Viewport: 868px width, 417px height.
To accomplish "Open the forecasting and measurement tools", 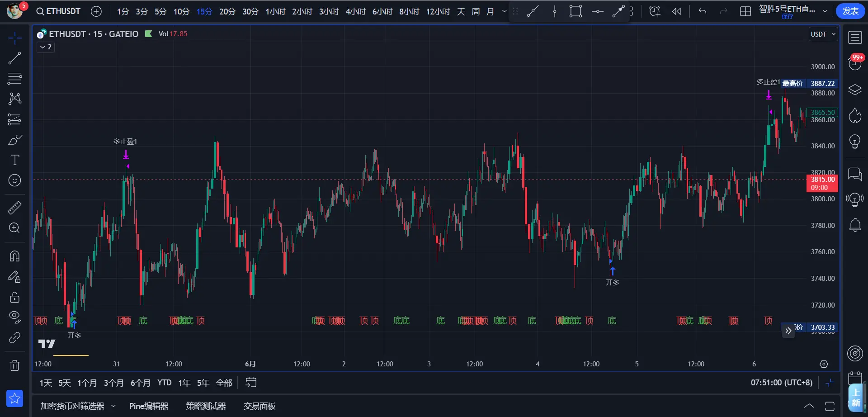I will point(15,119).
